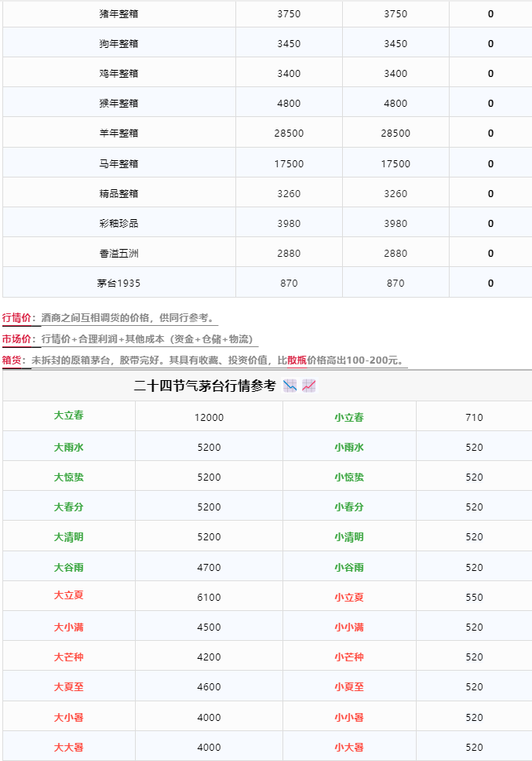Click the red 小芒种 label
Screen dimensions: 532x761
pos(349,657)
